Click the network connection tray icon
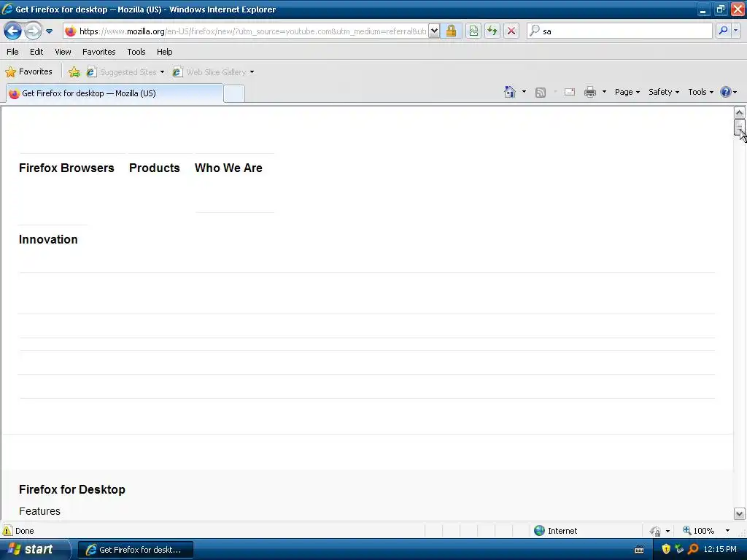 click(679, 550)
